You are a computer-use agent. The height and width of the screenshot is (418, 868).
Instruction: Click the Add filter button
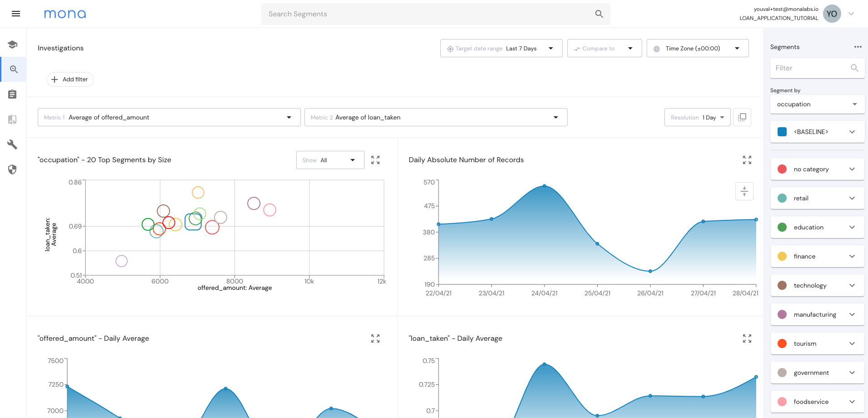[70, 80]
